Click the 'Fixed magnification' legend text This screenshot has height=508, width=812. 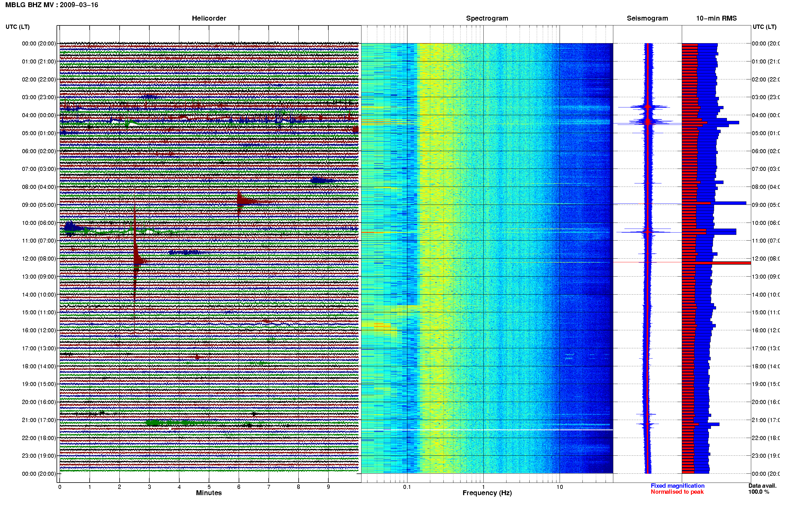pyautogui.click(x=678, y=486)
